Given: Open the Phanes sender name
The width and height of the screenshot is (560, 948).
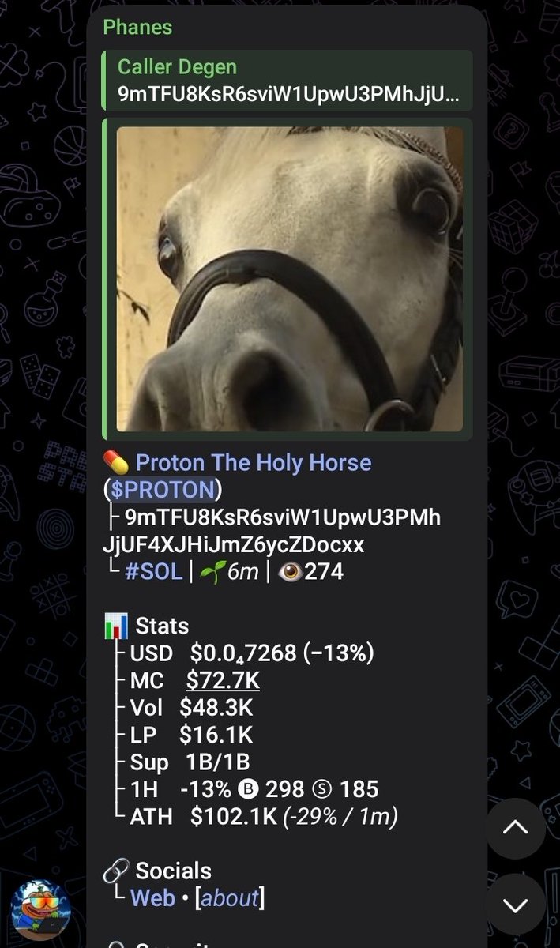Looking at the screenshot, I should pyautogui.click(x=137, y=26).
